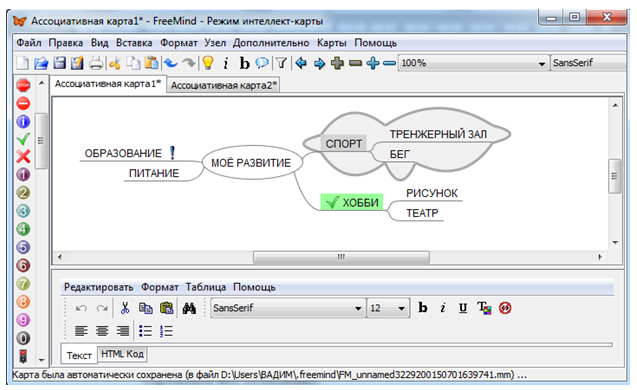
Task: Toggle italic in note editor
Action: [443, 308]
